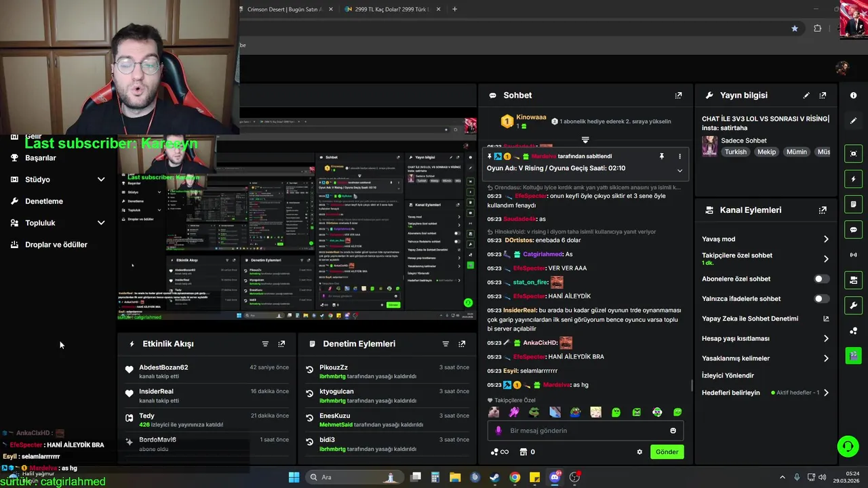
Task: Insert the green pepe emote
Action: coord(534,412)
